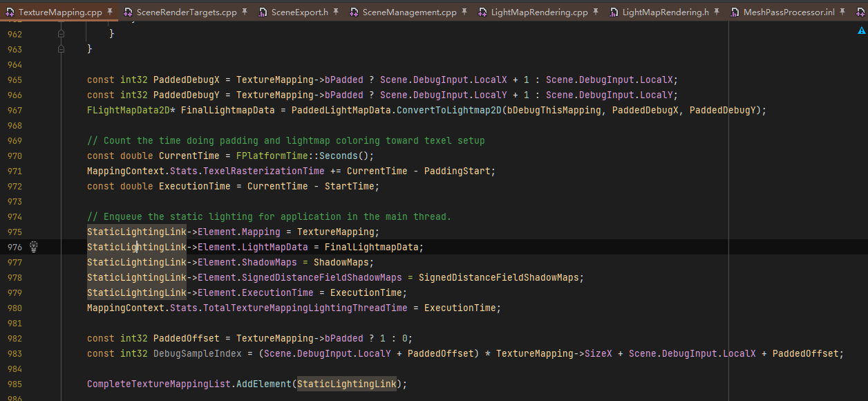Image resolution: width=868 pixels, height=401 pixels.
Task: Click TexelRasterizationTime on line 971
Action: [x=264, y=171]
